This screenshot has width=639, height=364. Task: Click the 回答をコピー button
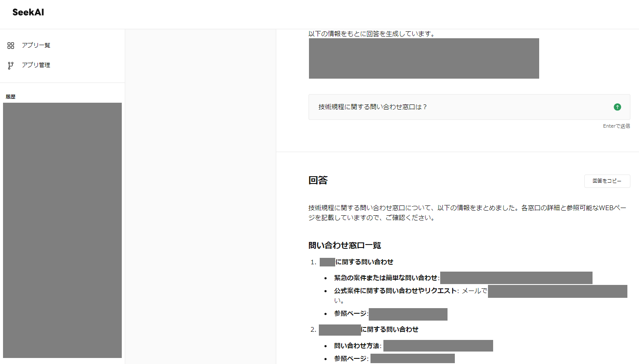607,181
